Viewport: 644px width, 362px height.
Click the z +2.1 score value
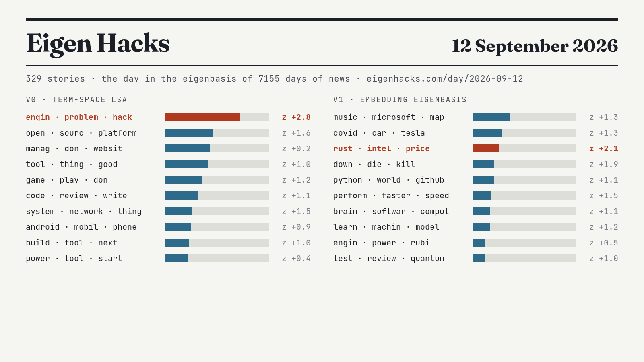coord(604,148)
